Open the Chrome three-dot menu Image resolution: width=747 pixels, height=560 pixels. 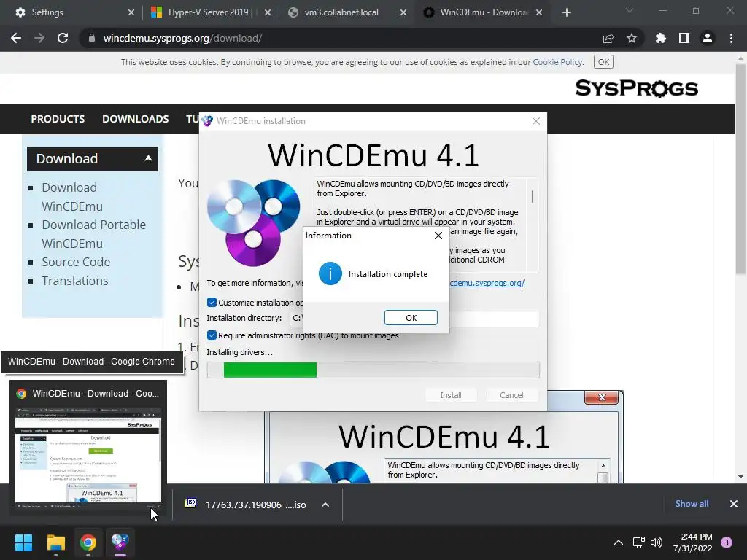731,38
